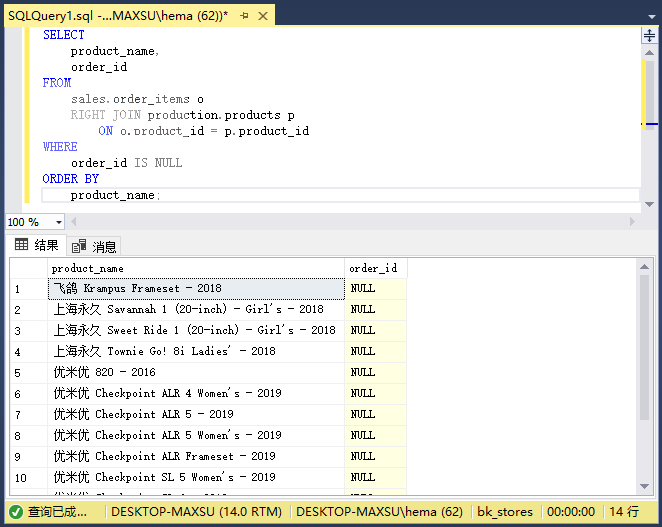
Task: Click the ORDER BY keyword in editor
Action: pos(71,179)
